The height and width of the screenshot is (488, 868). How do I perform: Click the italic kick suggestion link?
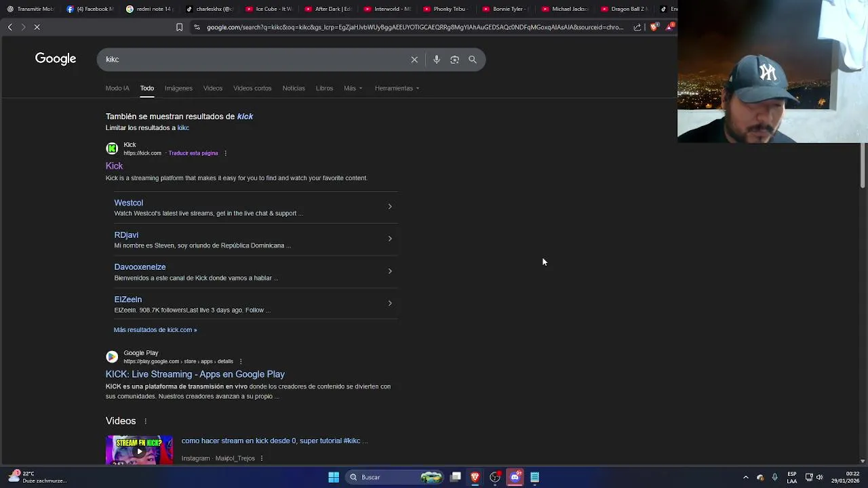(x=245, y=117)
